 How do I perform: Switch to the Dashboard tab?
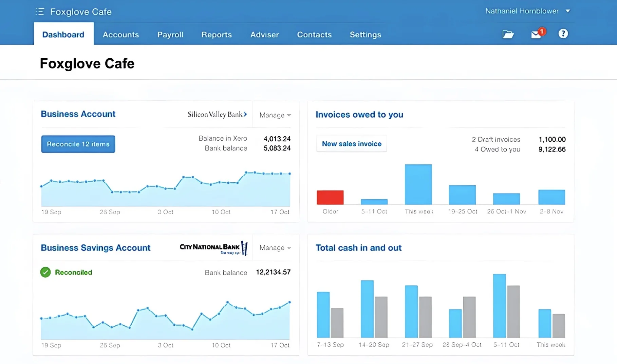[63, 35]
